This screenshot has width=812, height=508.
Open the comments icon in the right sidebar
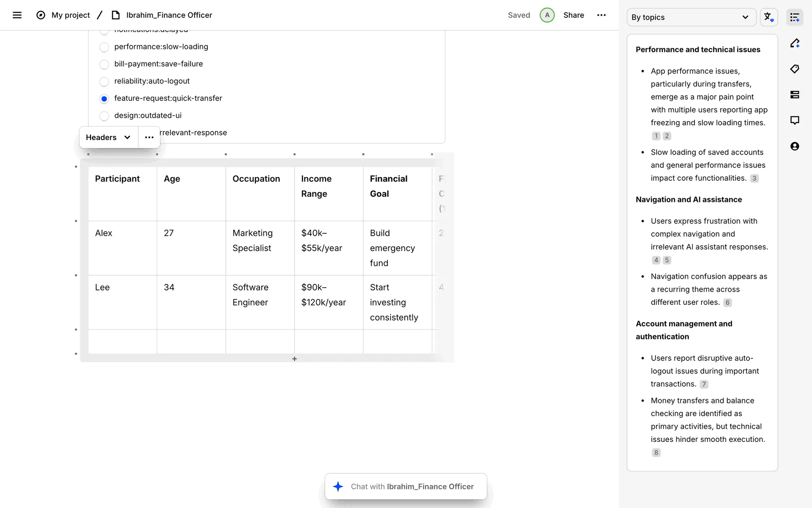(x=795, y=121)
